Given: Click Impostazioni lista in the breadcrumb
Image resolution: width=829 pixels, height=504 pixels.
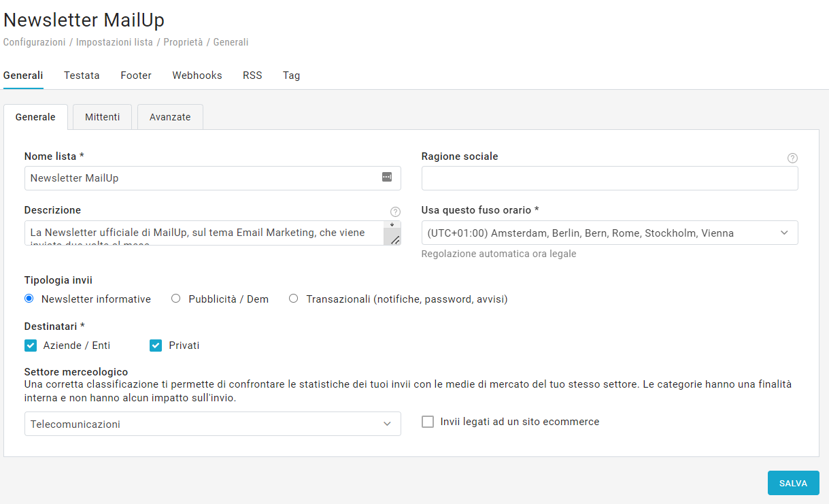Looking at the screenshot, I should tap(114, 42).
